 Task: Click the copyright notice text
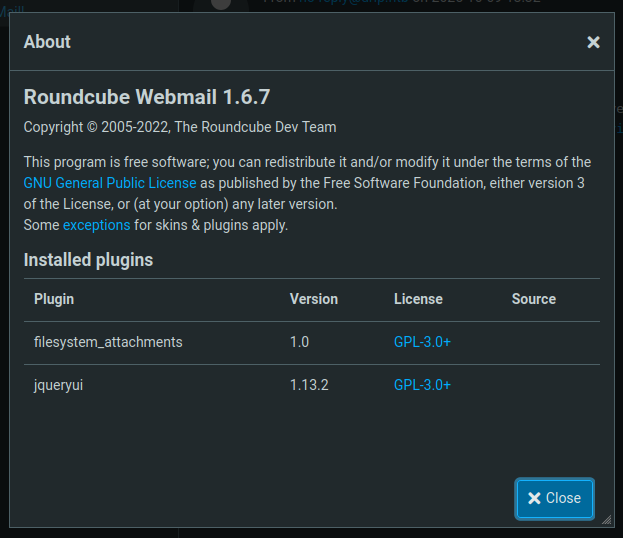click(x=180, y=127)
